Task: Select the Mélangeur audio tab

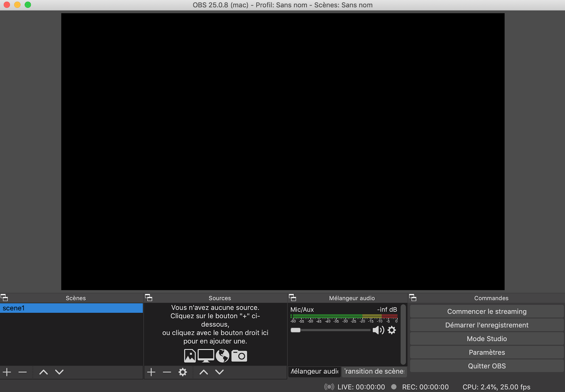Action: pyautogui.click(x=314, y=372)
